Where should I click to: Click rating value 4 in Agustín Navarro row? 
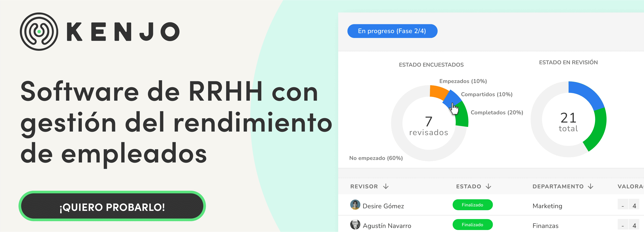[634, 226]
